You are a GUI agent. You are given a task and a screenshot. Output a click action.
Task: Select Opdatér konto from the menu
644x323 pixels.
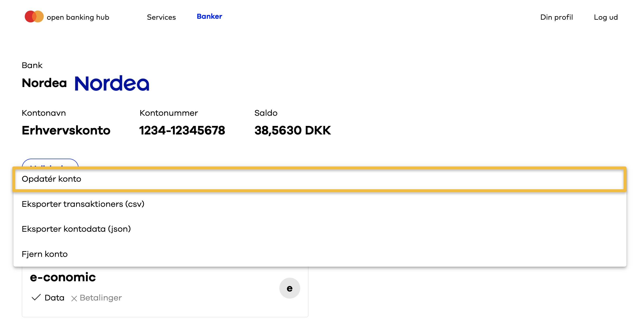coord(51,179)
